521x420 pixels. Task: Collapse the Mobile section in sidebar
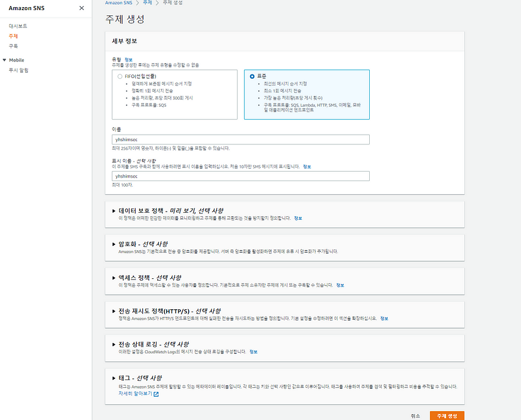(5, 60)
